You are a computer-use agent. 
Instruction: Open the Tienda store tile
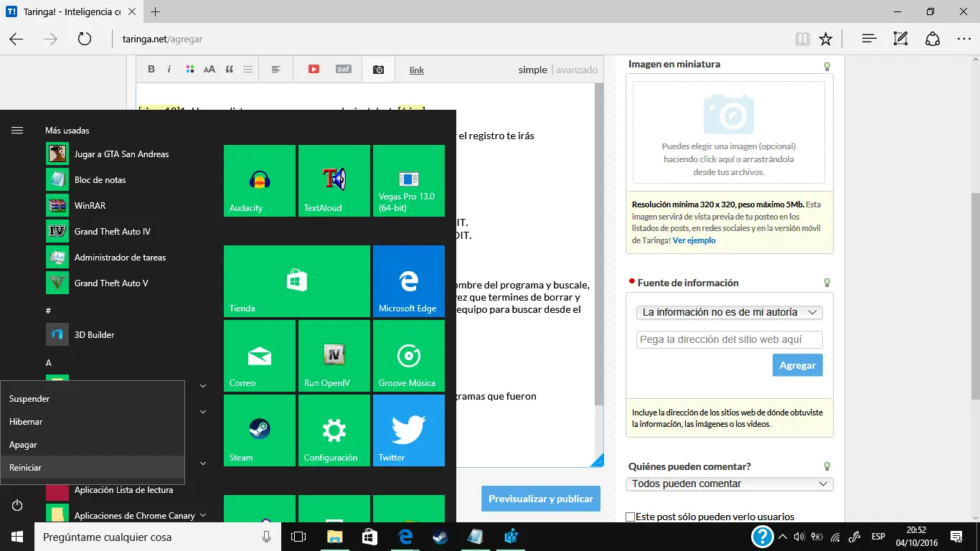tap(297, 281)
